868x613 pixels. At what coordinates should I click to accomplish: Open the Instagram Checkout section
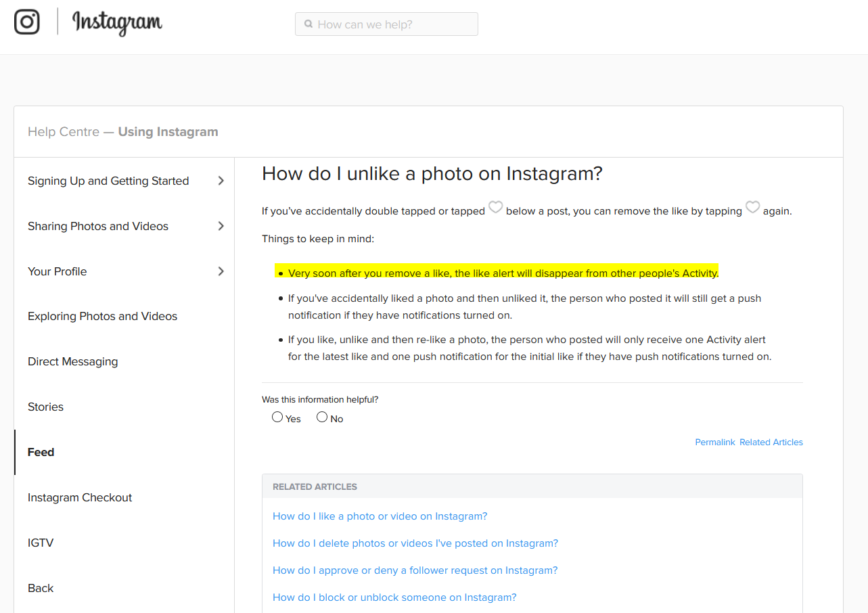[x=80, y=498]
